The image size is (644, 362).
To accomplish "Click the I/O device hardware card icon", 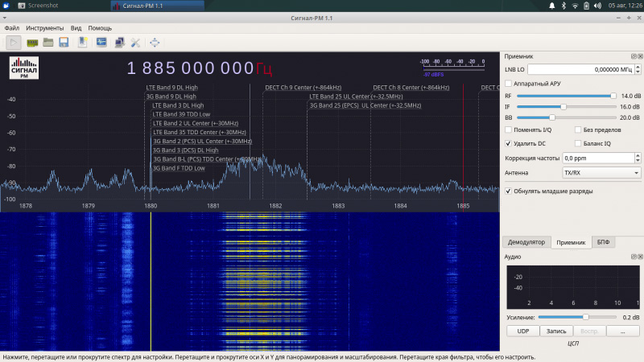I will (33, 42).
